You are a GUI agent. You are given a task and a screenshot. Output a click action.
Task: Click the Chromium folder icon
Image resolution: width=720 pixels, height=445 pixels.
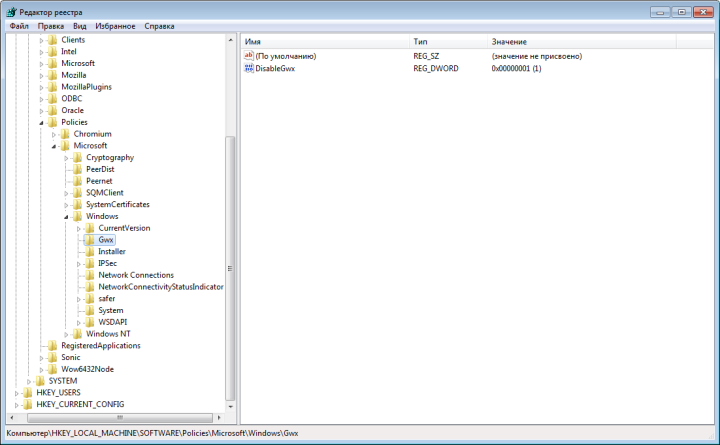[65, 134]
